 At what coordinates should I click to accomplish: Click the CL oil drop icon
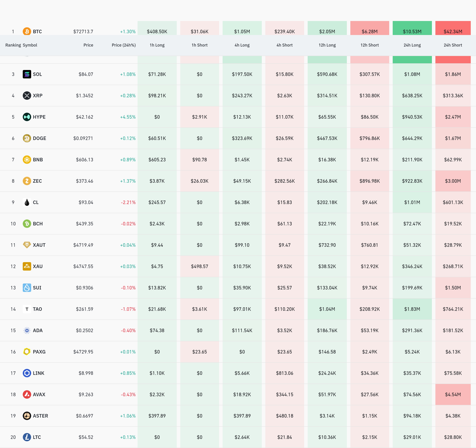point(27,202)
